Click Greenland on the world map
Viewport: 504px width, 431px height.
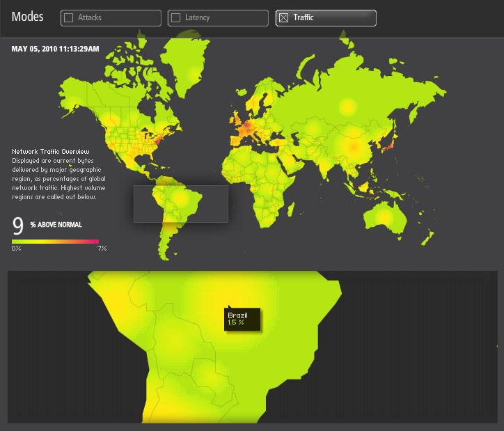[187, 64]
